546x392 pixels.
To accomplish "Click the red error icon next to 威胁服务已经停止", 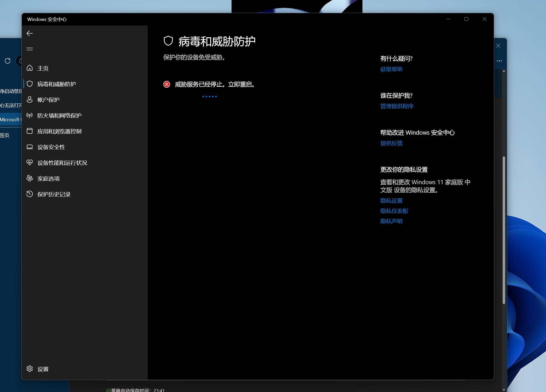I will coord(167,84).
